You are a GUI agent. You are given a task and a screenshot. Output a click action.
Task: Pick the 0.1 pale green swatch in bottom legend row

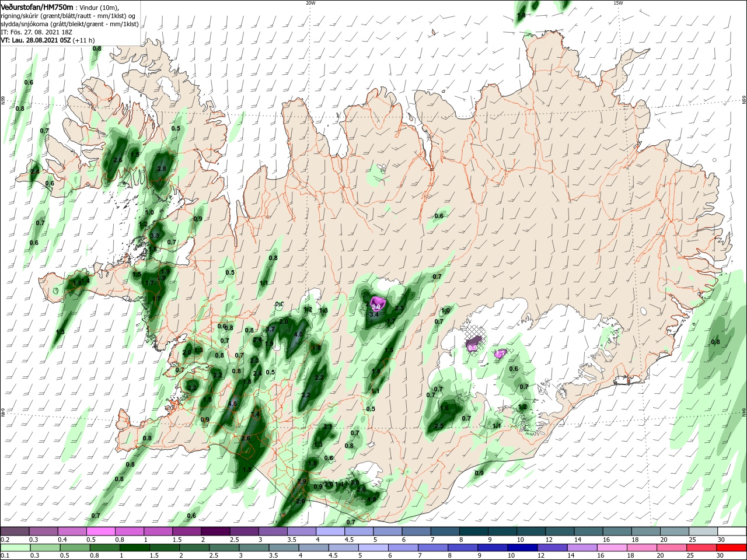coord(15,548)
